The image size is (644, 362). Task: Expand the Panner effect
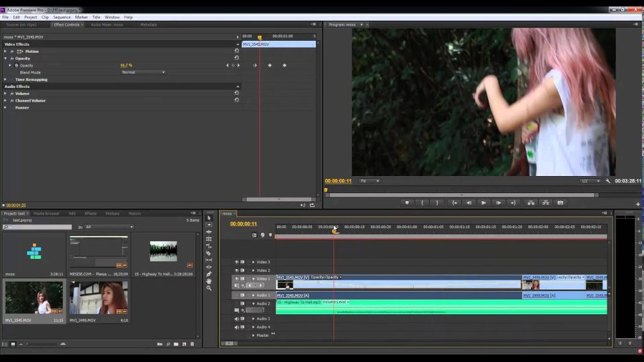point(5,107)
